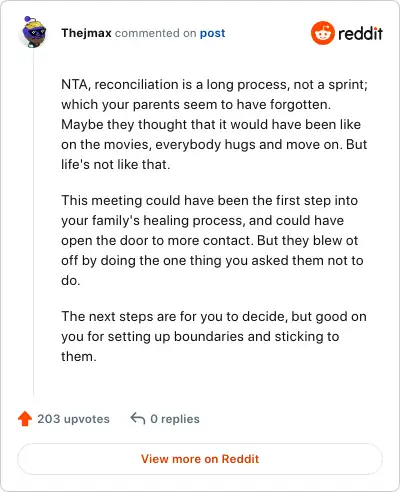
Task: Click the reply arrow icon
Action: 138,418
